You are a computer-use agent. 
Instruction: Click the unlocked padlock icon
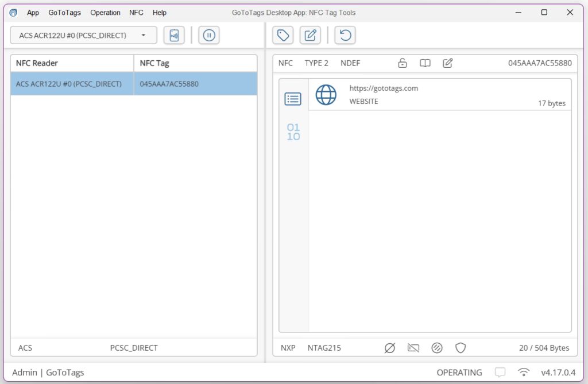coord(403,63)
